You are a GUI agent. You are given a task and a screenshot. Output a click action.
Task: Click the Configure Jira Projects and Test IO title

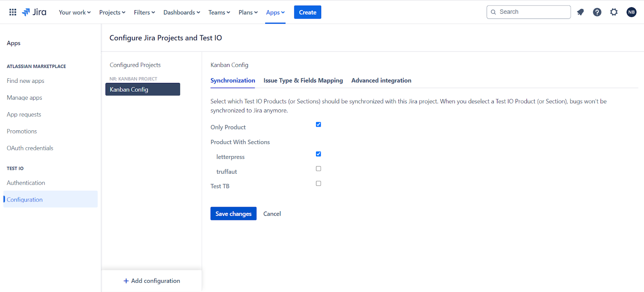click(x=166, y=38)
